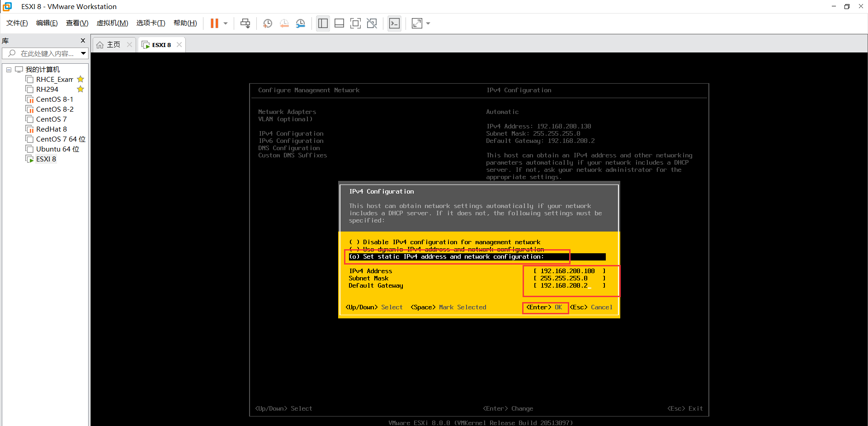Image resolution: width=868 pixels, height=426 pixels.
Task: Send Ctrl+Alt+Del to the virtual machine
Action: [x=245, y=24]
